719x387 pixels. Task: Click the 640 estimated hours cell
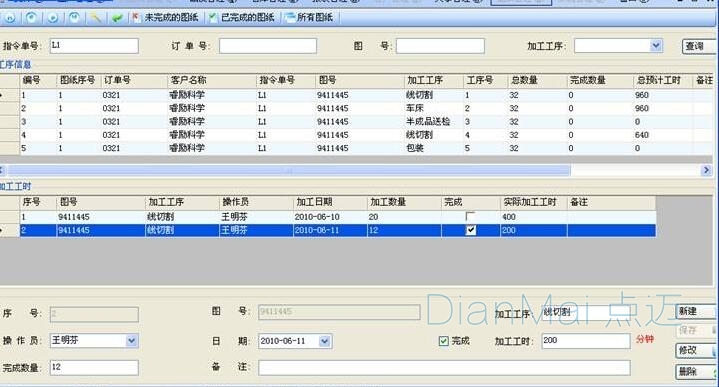point(662,135)
